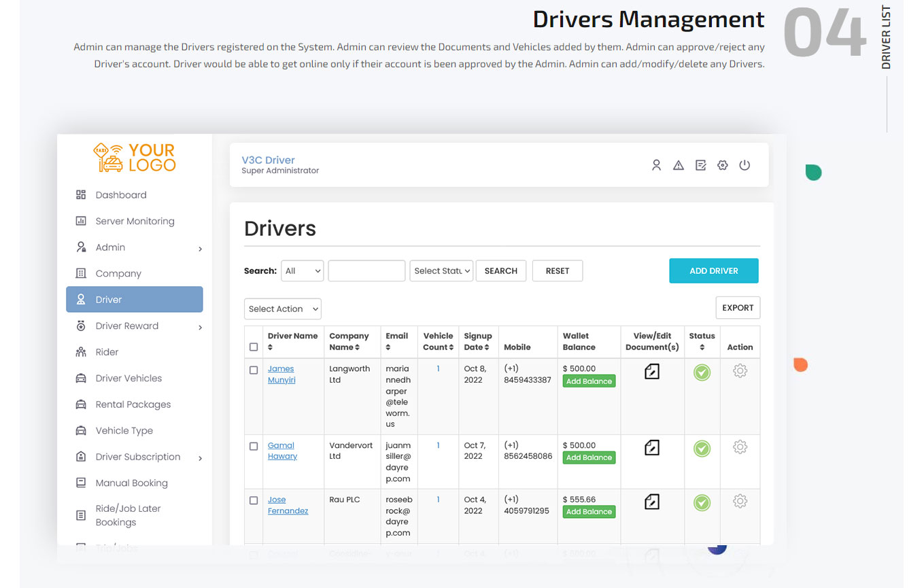Open Rental Packages in sidebar
924x588 pixels.
[135, 404]
